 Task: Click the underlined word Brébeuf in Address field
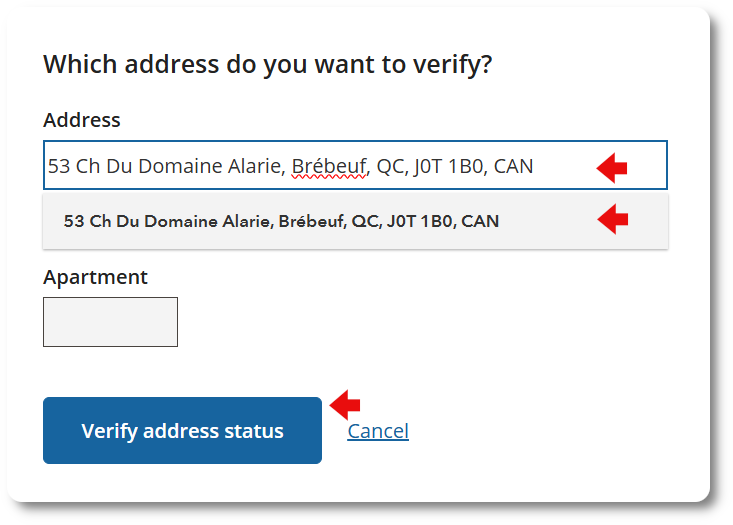[x=329, y=166]
